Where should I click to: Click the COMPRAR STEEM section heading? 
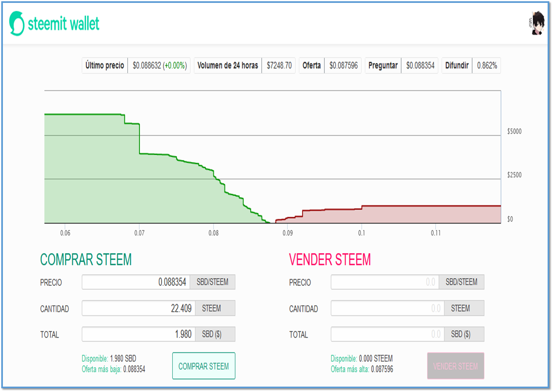(86, 260)
